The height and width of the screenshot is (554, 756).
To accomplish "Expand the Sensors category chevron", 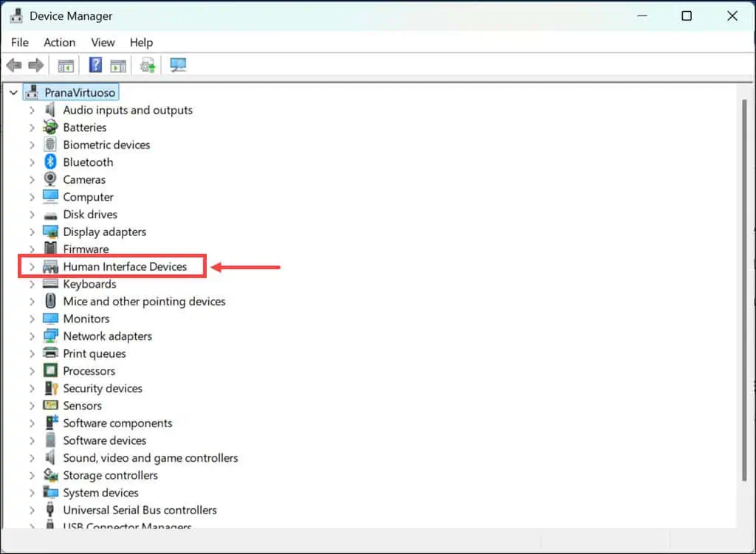I will click(32, 406).
